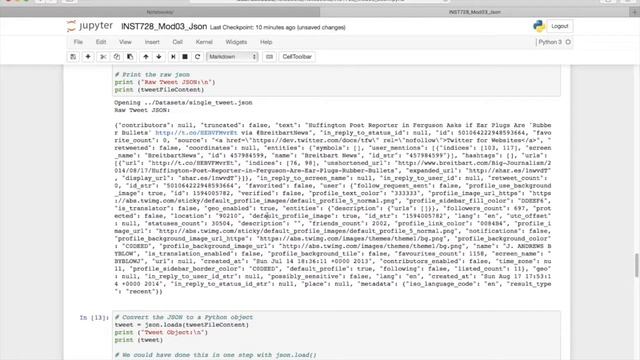
Task: Rename notebook title INST728_Mod03_Json
Action: coord(164,27)
